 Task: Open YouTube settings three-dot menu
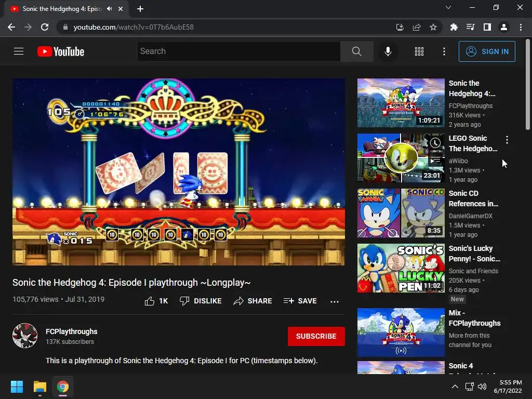pos(444,51)
